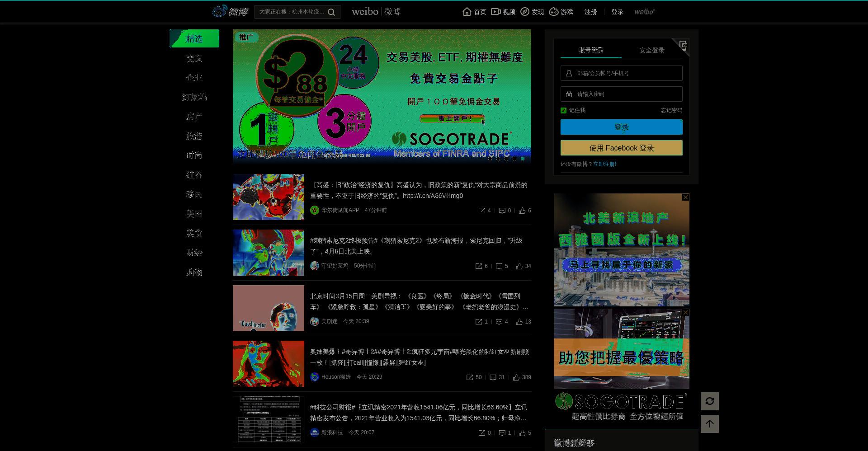The width and height of the screenshot is (868, 451).
Task: Like the 刺猬索尼克2 post
Action: tap(519, 266)
